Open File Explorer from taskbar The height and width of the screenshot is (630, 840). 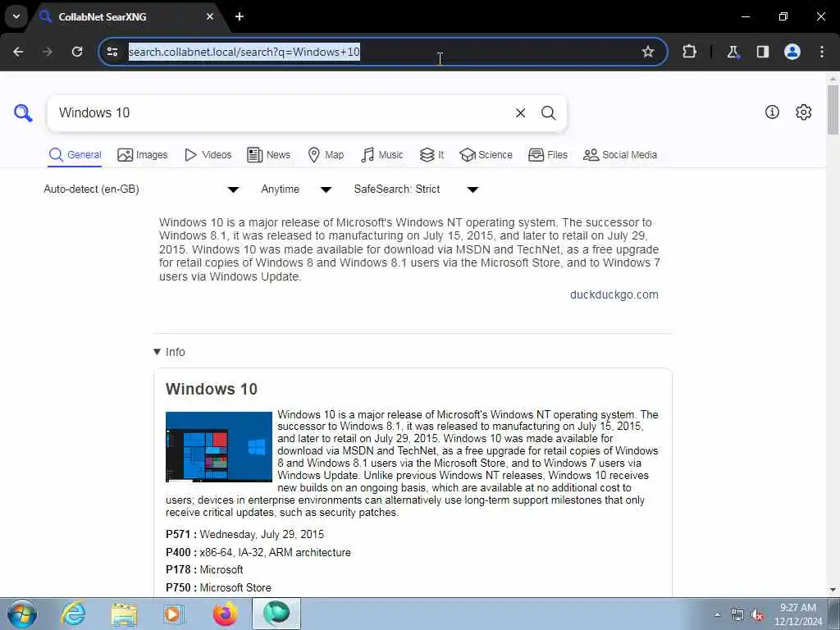(125, 614)
